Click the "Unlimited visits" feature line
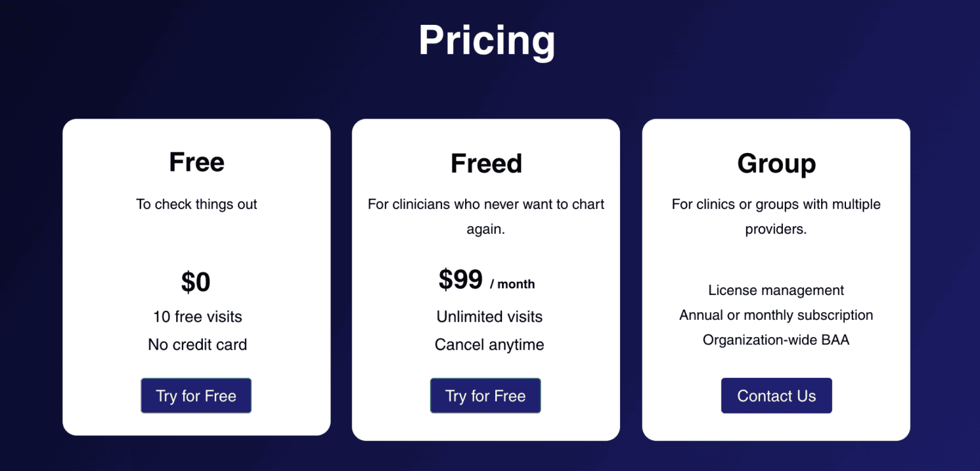The height and width of the screenshot is (471, 980). click(489, 317)
